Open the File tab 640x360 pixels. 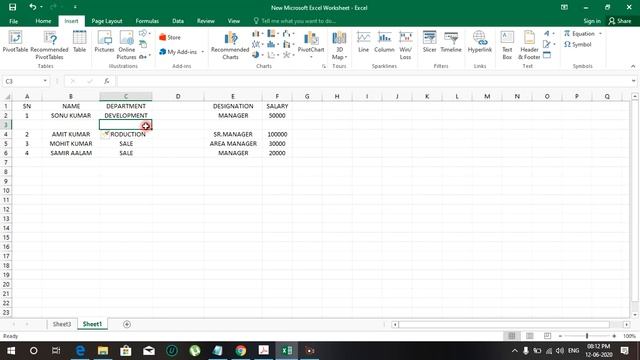click(13, 21)
